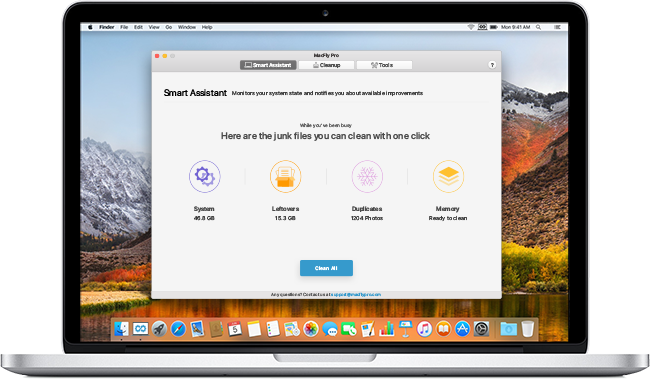
Task: Click the "46.8 GB" System size text
Action: click(x=204, y=218)
